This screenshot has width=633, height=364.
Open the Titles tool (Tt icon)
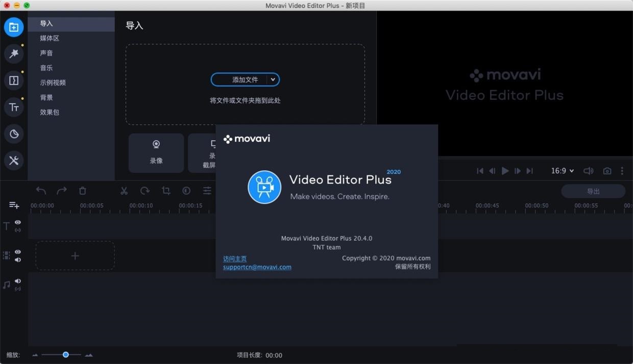point(14,107)
